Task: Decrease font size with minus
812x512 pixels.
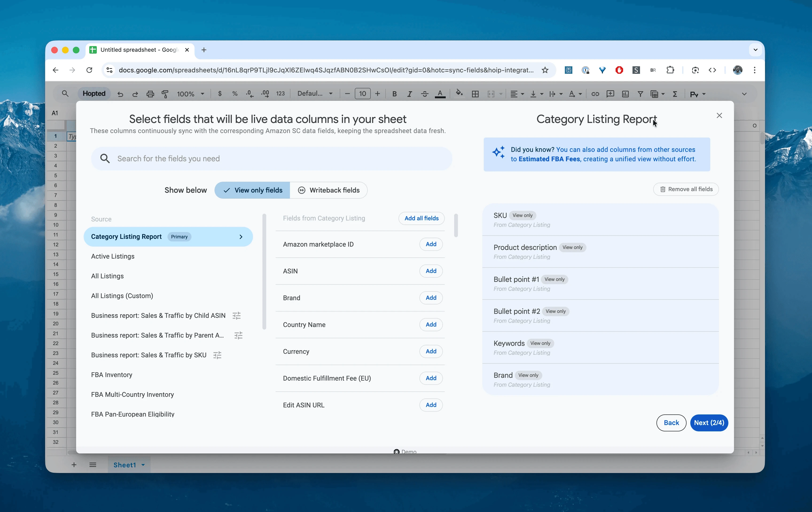Action: [x=347, y=94]
